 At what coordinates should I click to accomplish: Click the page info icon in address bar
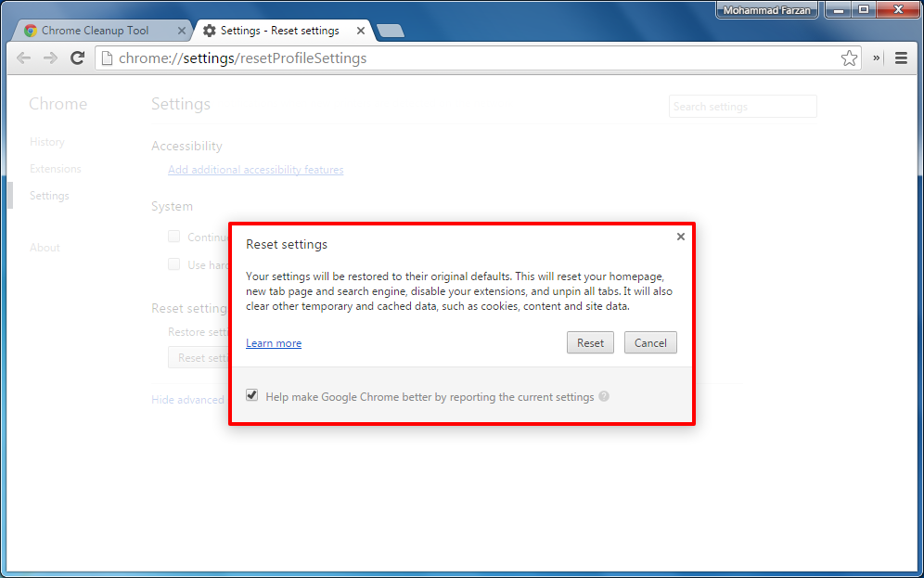click(x=107, y=58)
